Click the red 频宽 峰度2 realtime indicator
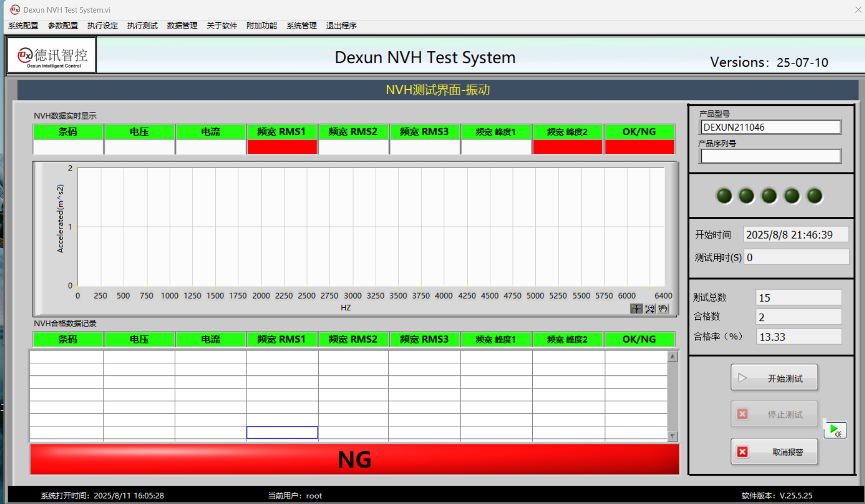This screenshot has height=504, width=865. point(568,147)
